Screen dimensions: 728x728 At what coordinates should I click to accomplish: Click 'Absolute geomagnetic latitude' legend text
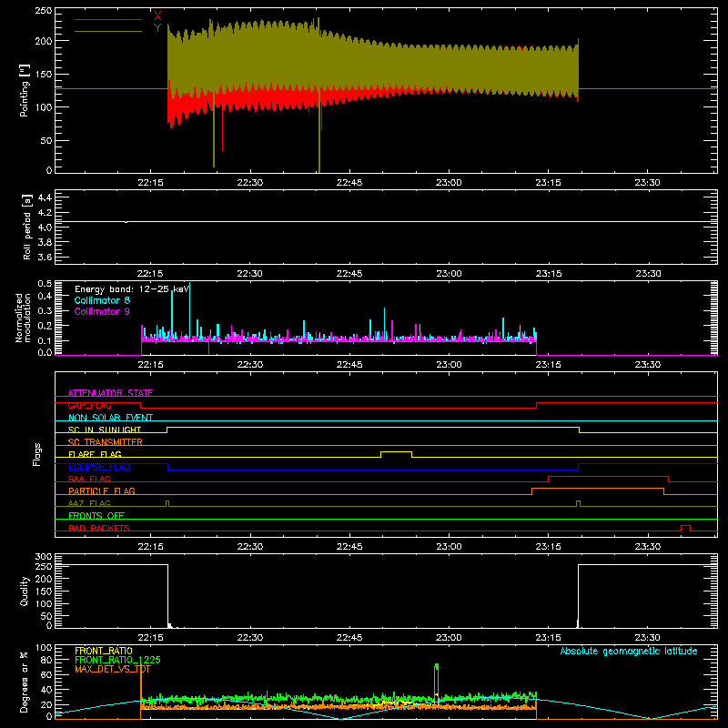pyautogui.click(x=629, y=651)
